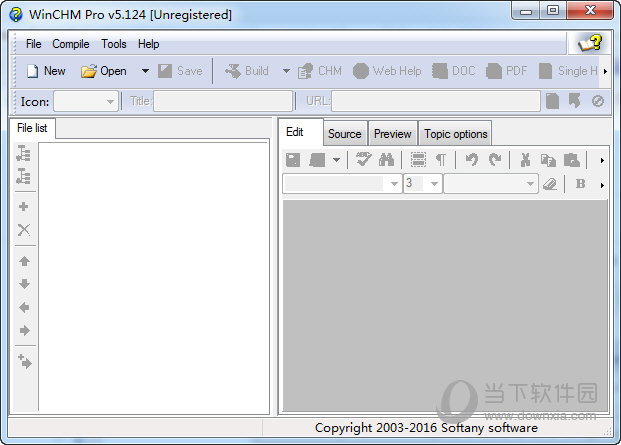Click the move up arrow icon
Screen dimensions: 621x445
click(25, 261)
